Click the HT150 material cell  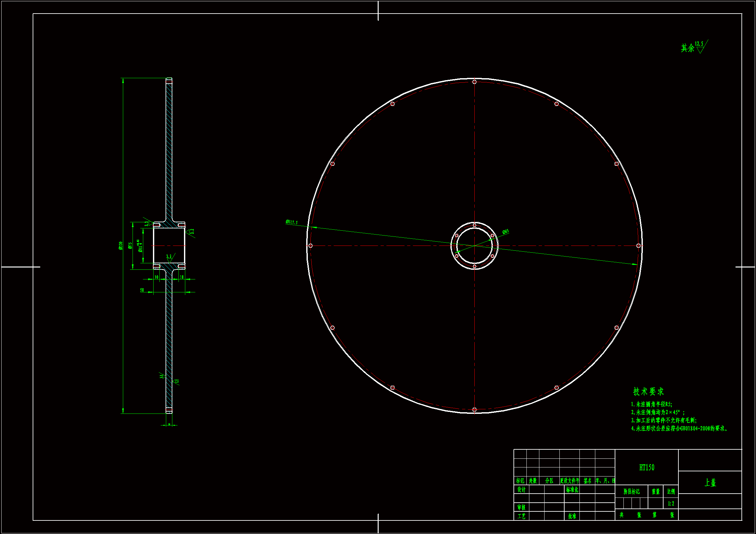tap(646, 467)
